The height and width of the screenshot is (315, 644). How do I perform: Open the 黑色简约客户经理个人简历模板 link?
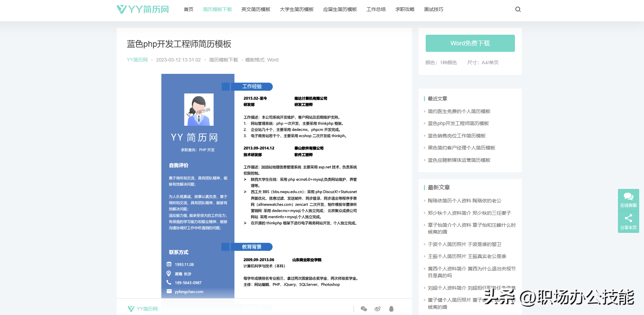coord(462,148)
